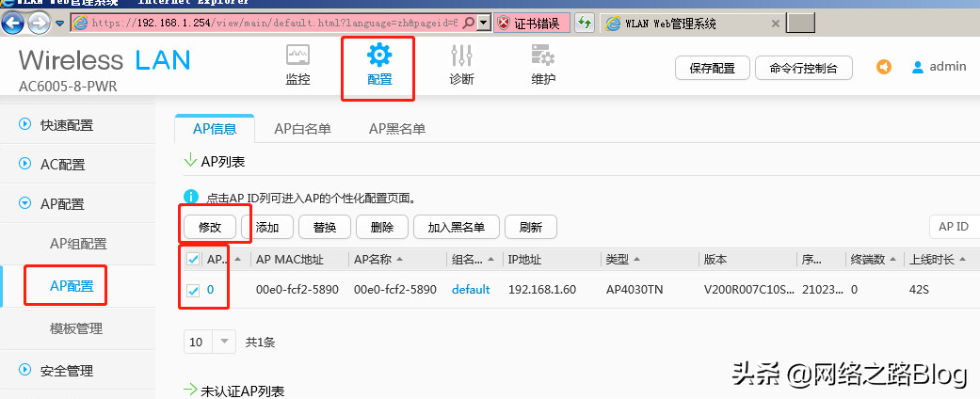Open the page size 10 dropdown
980x399 pixels.
211,343
